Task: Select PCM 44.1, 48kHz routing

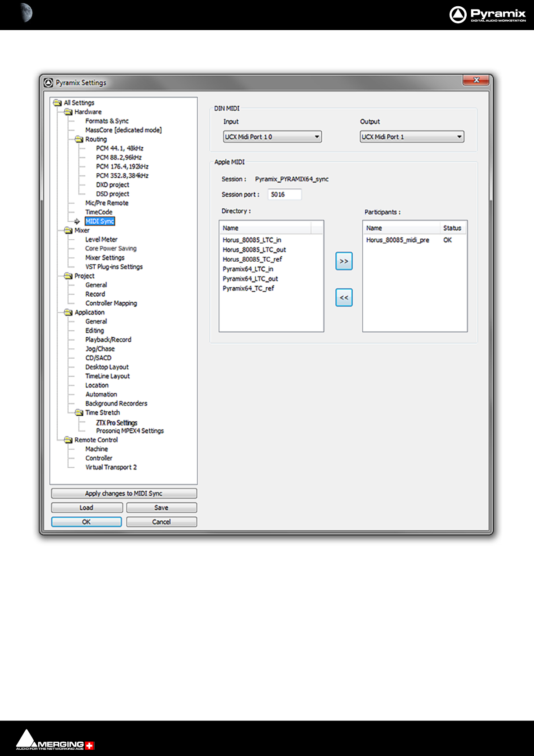Action: [120, 148]
